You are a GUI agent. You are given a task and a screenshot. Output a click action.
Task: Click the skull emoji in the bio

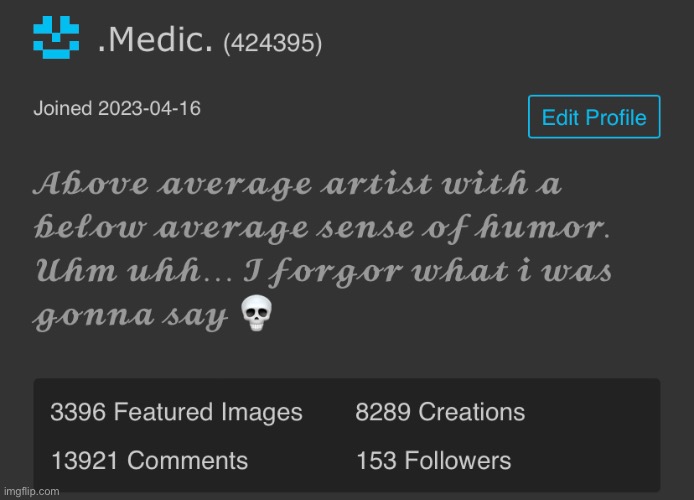pyautogui.click(x=257, y=316)
